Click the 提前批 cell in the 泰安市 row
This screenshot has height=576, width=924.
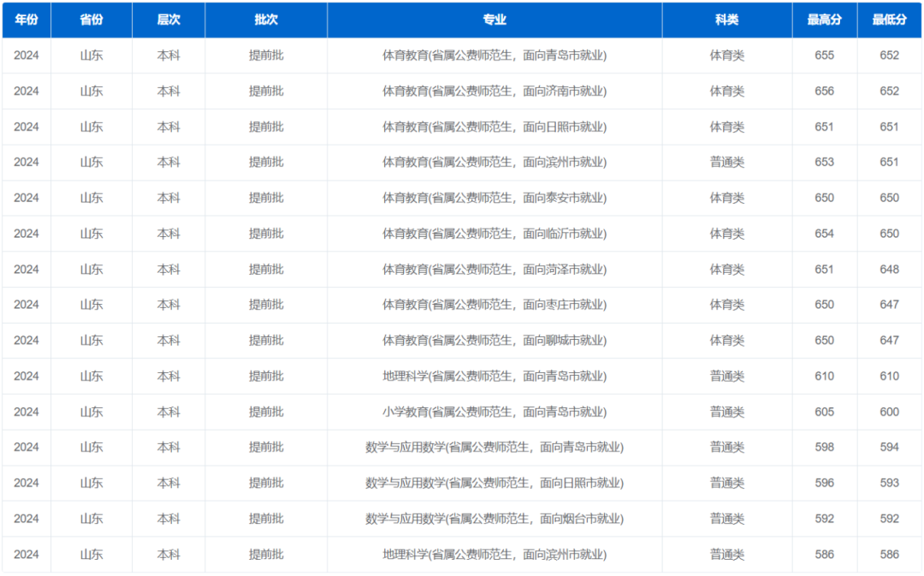pyautogui.click(x=265, y=198)
